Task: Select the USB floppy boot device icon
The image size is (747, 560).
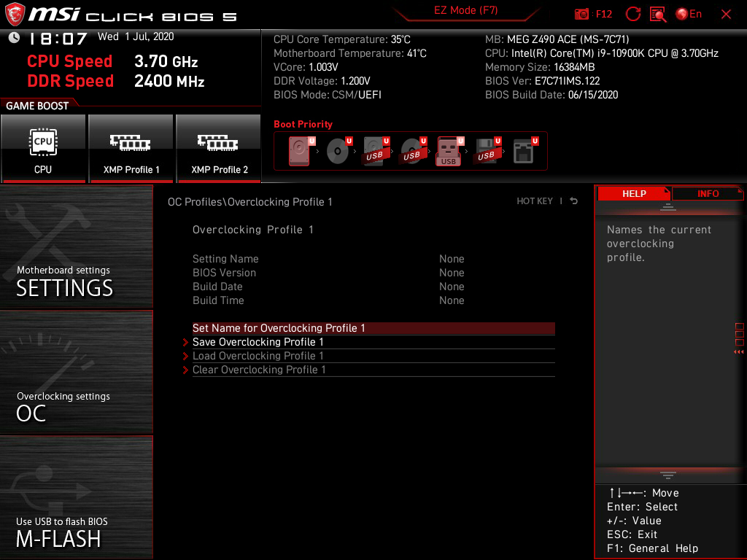Action: click(485, 151)
